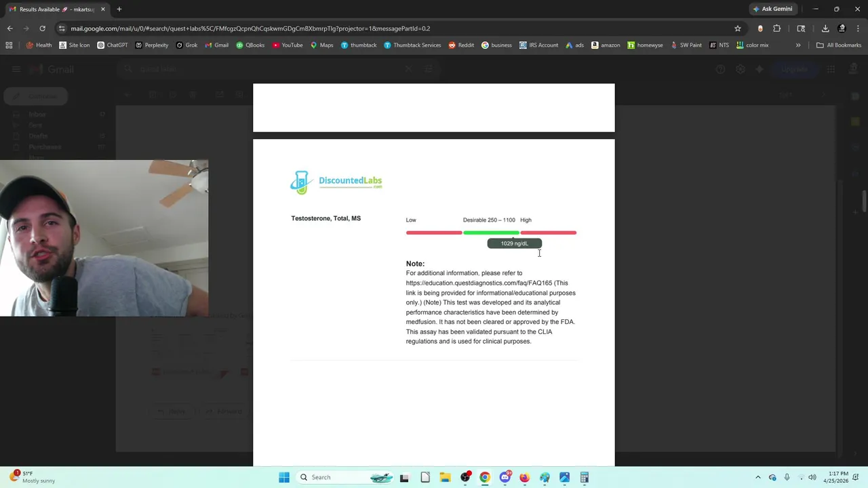Open Discord from taskbar

(x=505, y=477)
